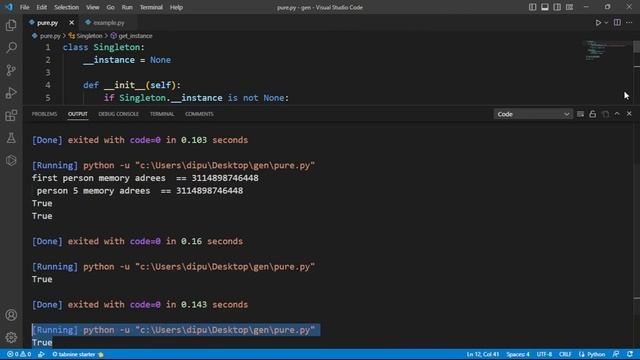
Task: Open the Selection menu
Action: click(66, 7)
